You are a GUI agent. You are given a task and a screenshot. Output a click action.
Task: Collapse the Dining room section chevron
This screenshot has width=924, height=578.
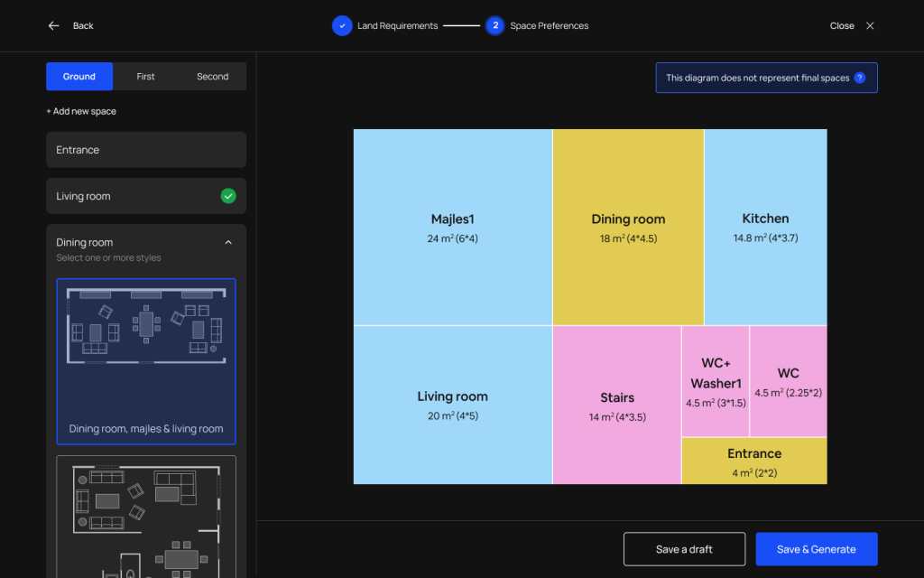228,242
